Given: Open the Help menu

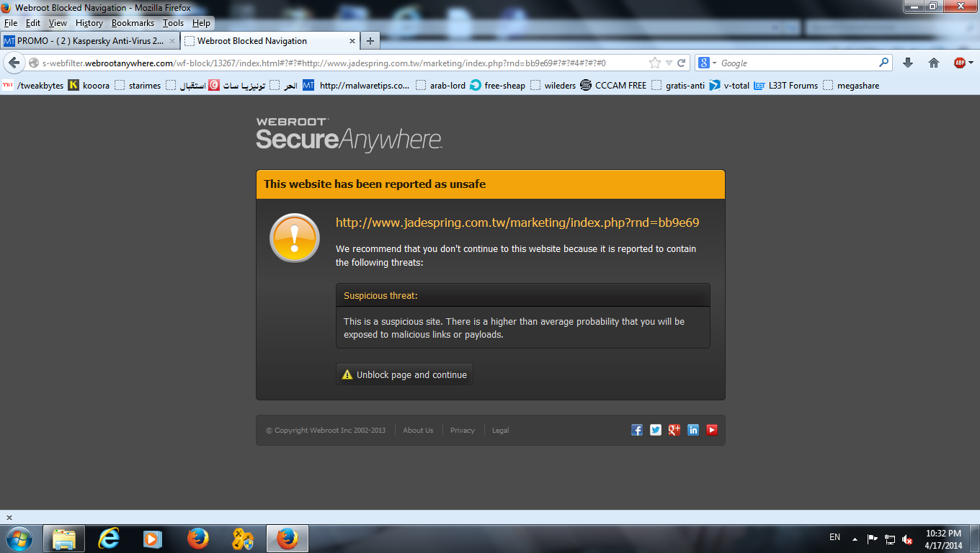Looking at the screenshot, I should click(201, 23).
